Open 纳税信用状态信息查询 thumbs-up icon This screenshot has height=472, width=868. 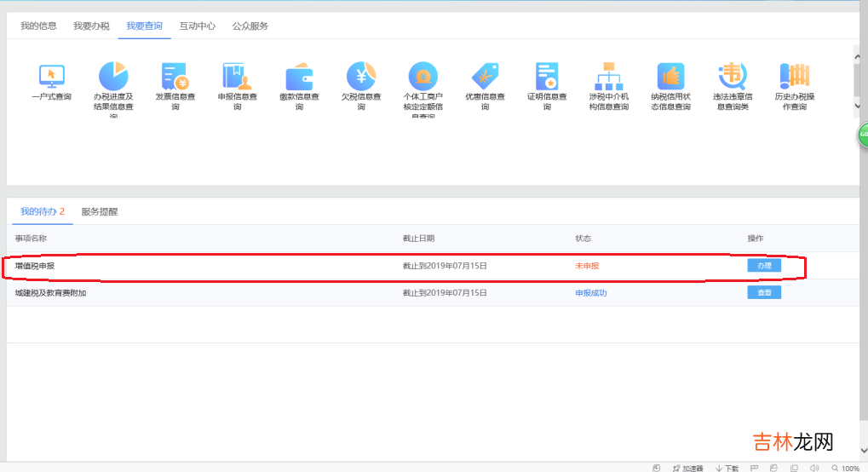(x=670, y=77)
